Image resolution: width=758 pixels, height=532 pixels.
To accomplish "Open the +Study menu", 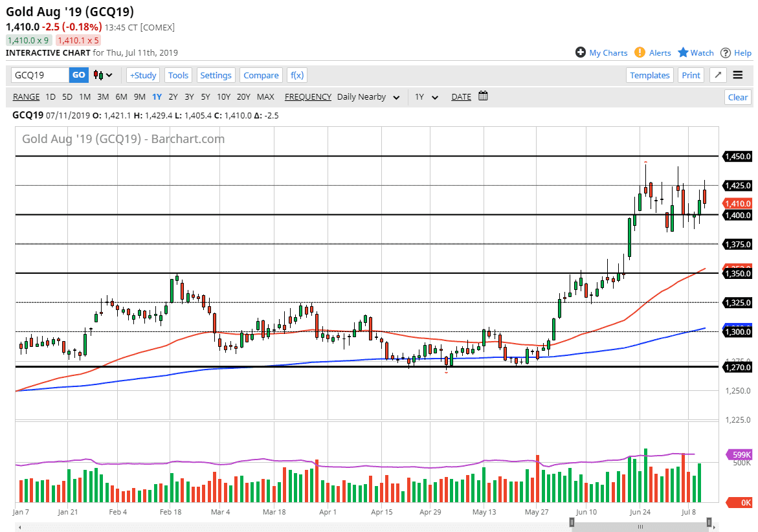I will pos(143,75).
